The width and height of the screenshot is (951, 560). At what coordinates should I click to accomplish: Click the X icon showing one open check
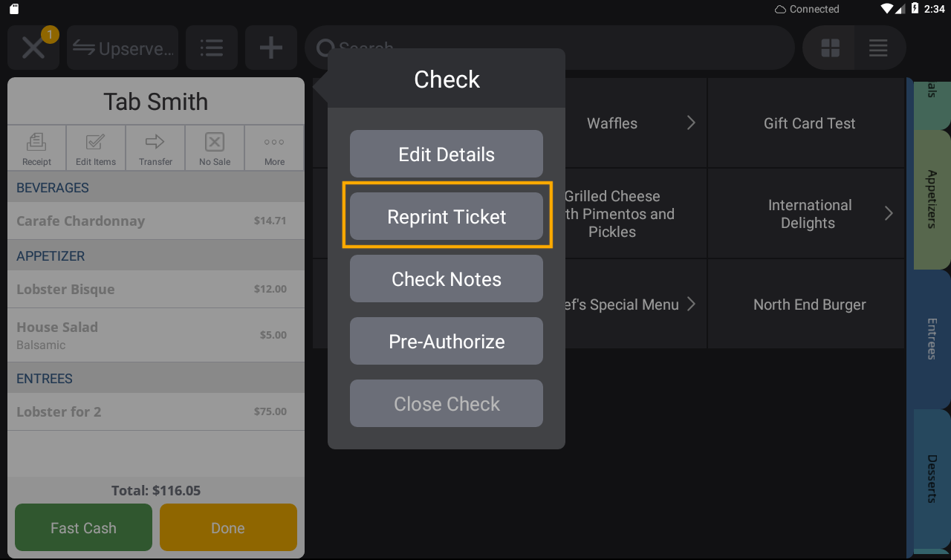coord(33,48)
